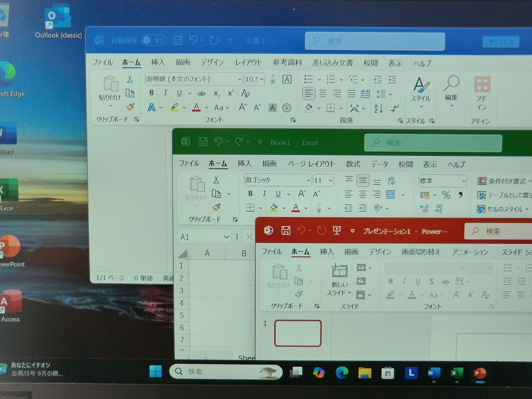Toggle Bold in Excel's font group
This screenshot has height=399, width=532.
pyautogui.click(x=250, y=194)
